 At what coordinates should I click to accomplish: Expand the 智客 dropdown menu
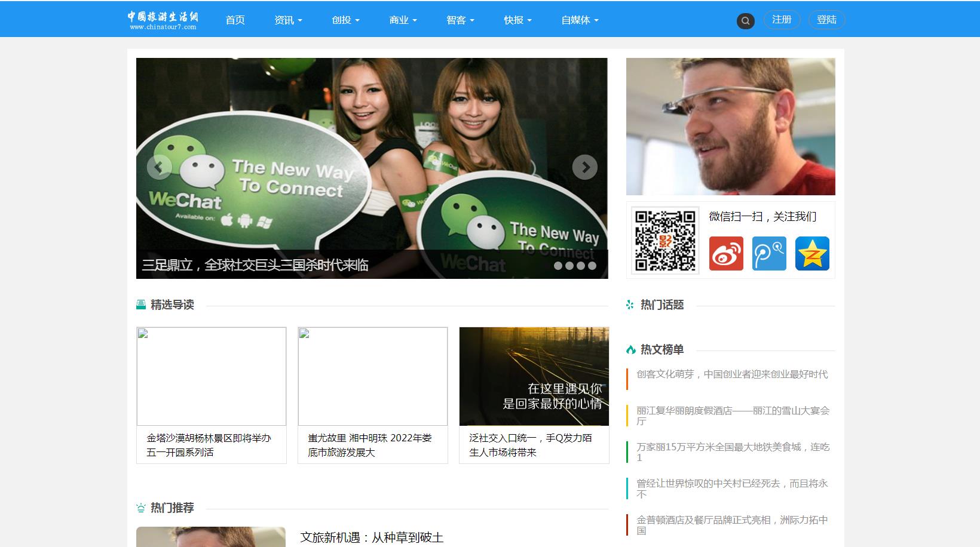click(460, 20)
